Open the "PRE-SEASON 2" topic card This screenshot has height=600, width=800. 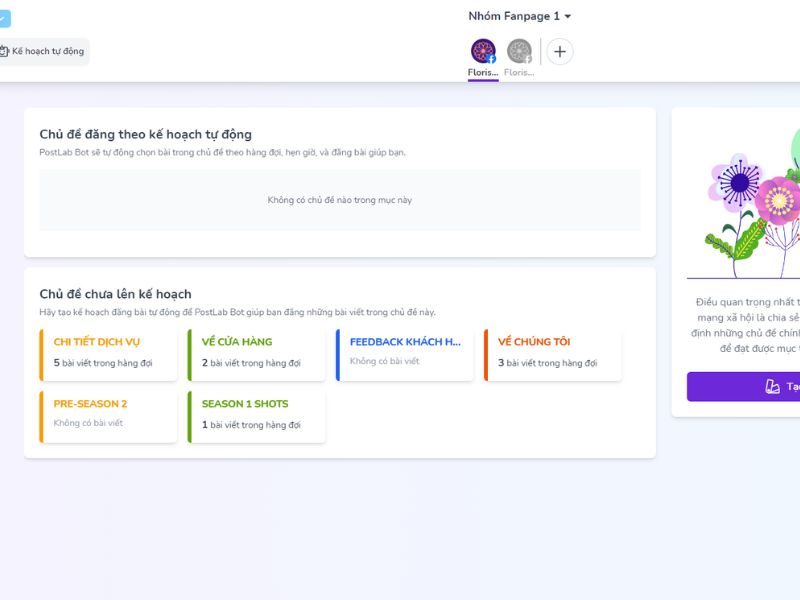108,415
